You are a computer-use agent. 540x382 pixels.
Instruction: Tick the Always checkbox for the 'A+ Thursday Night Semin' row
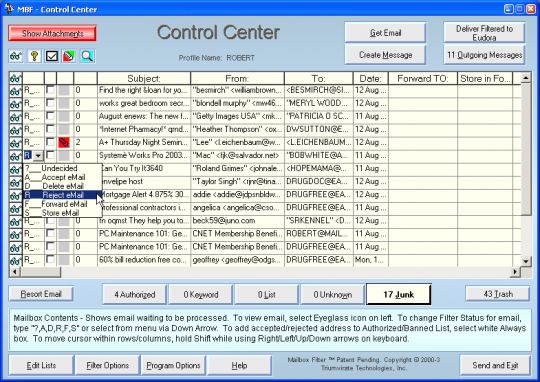coord(50,142)
